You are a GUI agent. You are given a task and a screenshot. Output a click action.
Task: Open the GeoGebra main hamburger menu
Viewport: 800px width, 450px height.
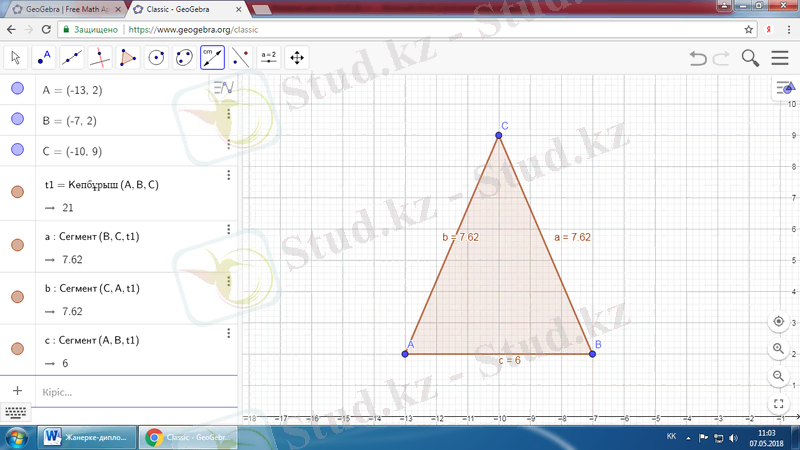coord(780,58)
